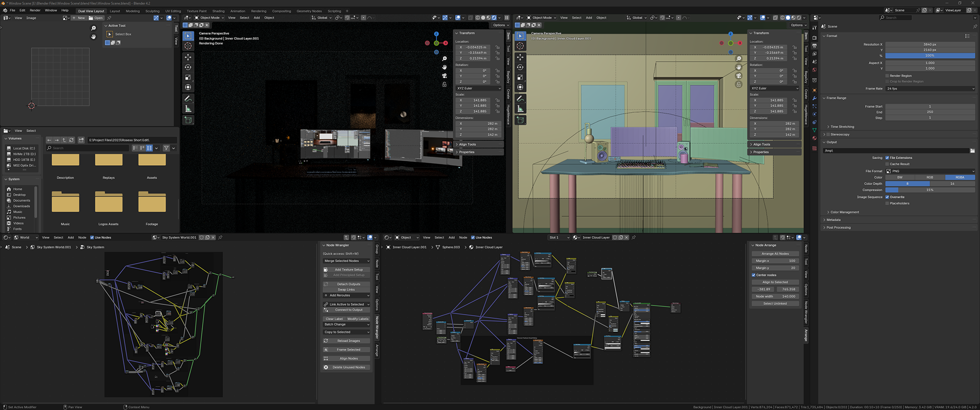Switch to the Geometry Nodes workspace tab
The height and width of the screenshot is (410, 980).
[309, 11]
